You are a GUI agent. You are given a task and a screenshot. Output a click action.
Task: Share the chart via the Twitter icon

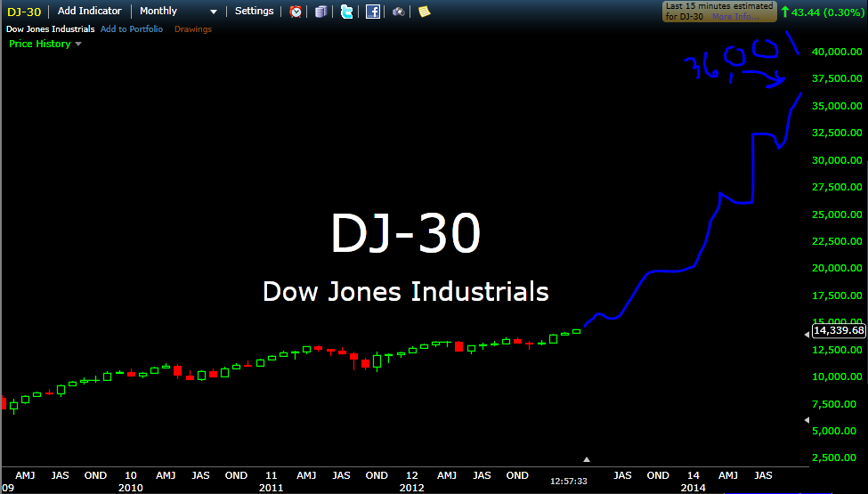(x=347, y=11)
